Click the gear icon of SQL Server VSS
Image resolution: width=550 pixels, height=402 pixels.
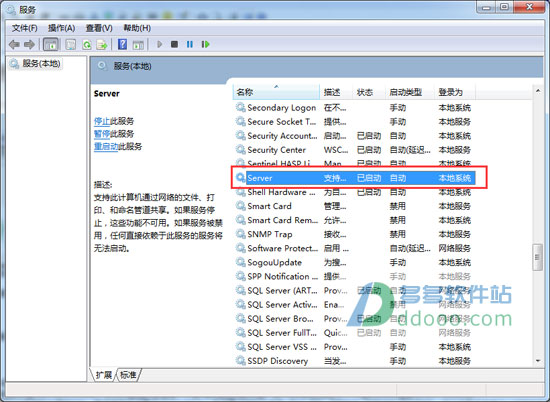[x=240, y=347]
